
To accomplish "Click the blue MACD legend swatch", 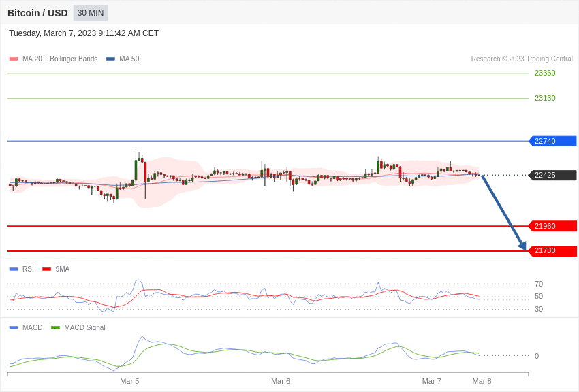I will click(14, 328).
